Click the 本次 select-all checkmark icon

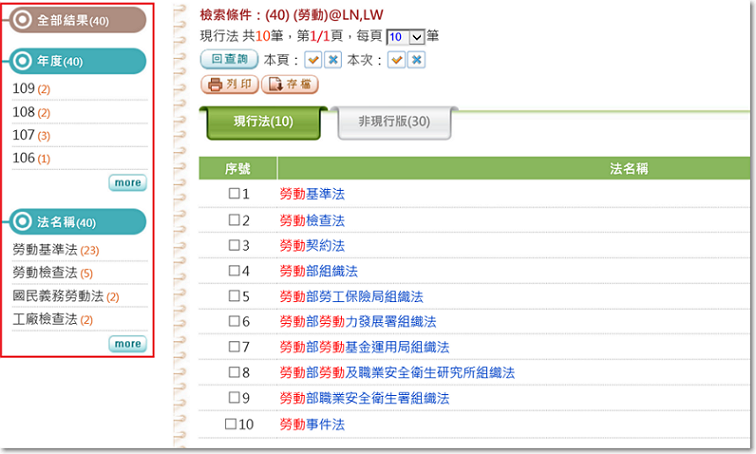[x=396, y=60]
